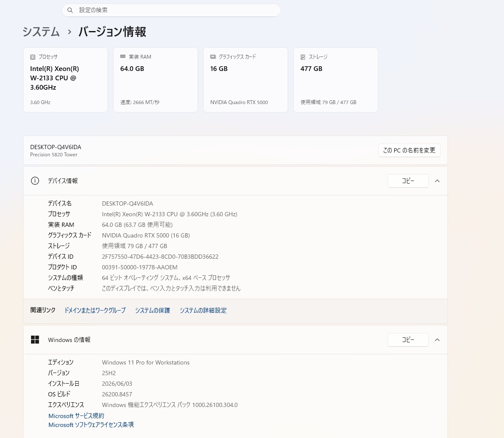The height and width of the screenshot is (438, 504).
Task: Collapse the Windows の情報 section chevron
Action: point(437,340)
